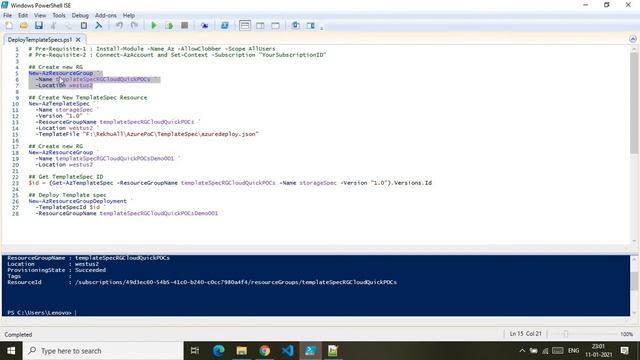Adjust the zoom slider in the status bar
Image resolution: width=640 pixels, height=360 pixels.
coord(565,334)
